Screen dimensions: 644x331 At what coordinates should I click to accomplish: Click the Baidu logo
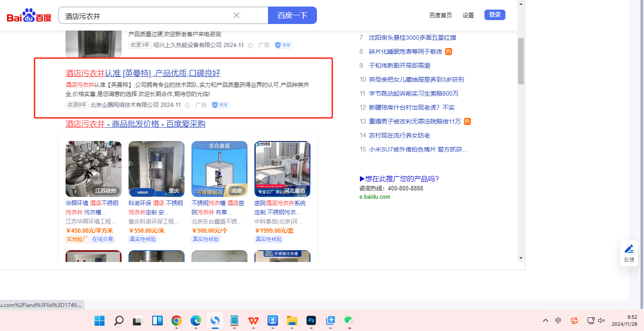[29, 16]
